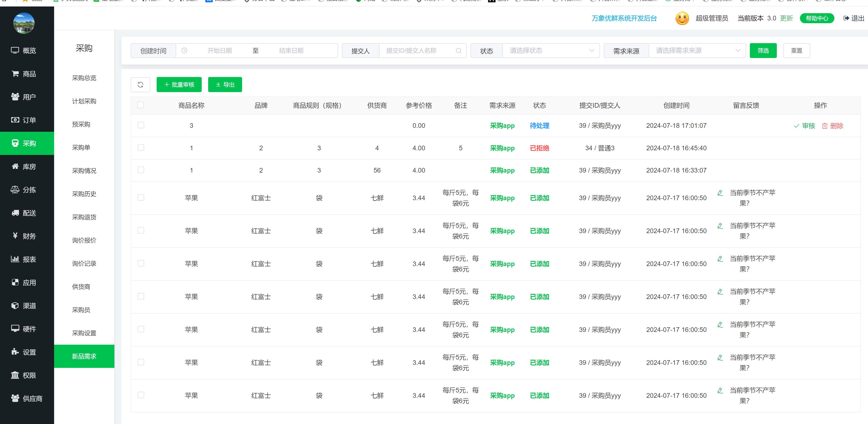This screenshot has height=424, width=868.
Task: Click the 应用 app icon
Action: [15, 282]
